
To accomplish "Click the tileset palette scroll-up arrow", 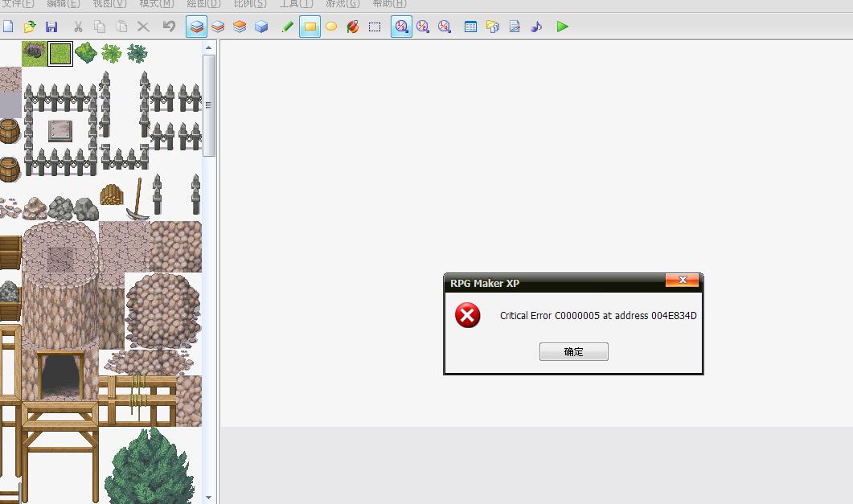I will (208, 48).
